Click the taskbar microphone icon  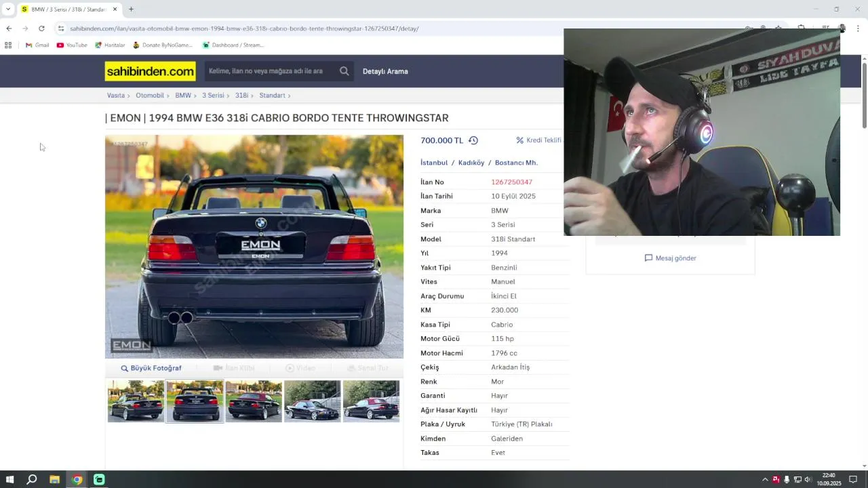pyautogui.click(x=787, y=480)
